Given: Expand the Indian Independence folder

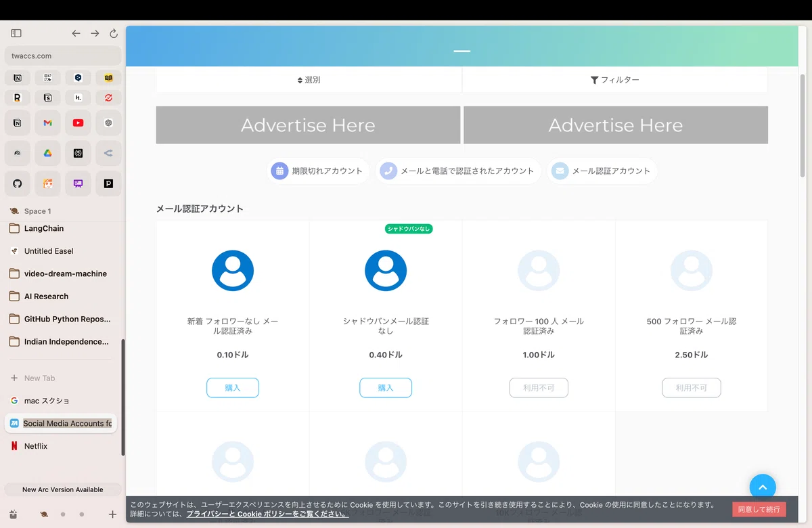Looking at the screenshot, I should [63, 342].
